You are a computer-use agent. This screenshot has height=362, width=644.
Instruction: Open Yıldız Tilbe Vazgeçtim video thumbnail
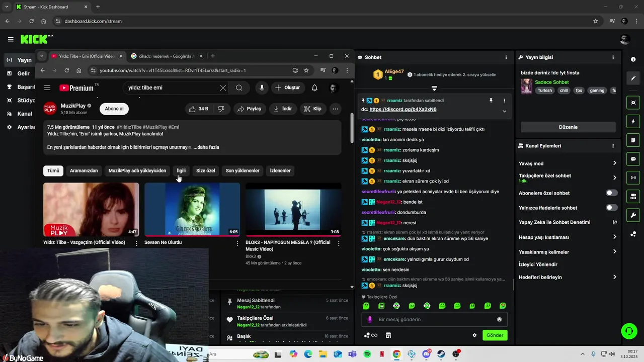pyautogui.click(x=91, y=210)
